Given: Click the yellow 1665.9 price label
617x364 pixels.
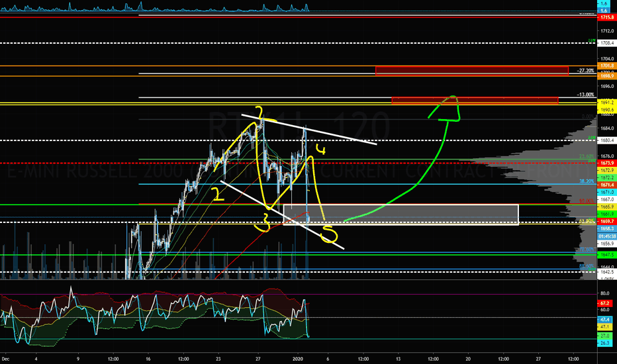Looking at the screenshot, I should (x=607, y=206).
